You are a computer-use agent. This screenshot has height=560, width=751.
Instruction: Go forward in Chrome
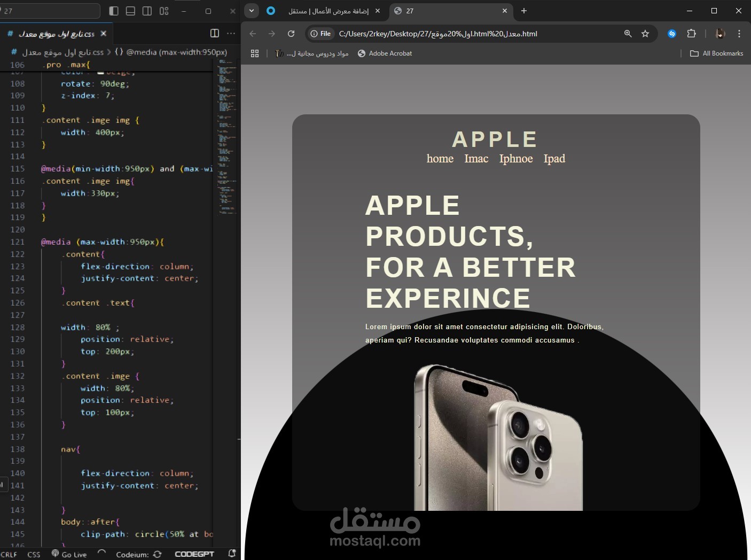(272, 34)
